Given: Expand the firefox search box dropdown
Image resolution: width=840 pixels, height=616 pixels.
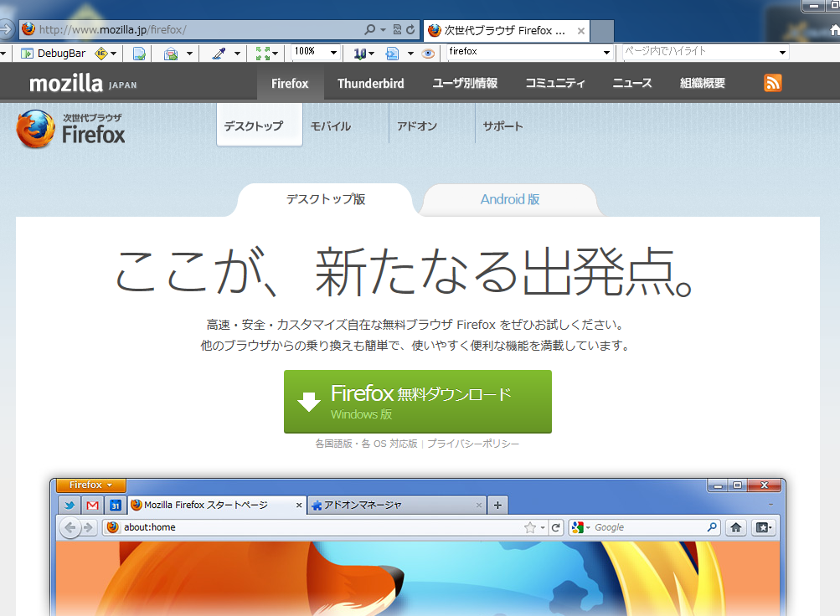Looking at the screenshot, I should coord(607,52).
